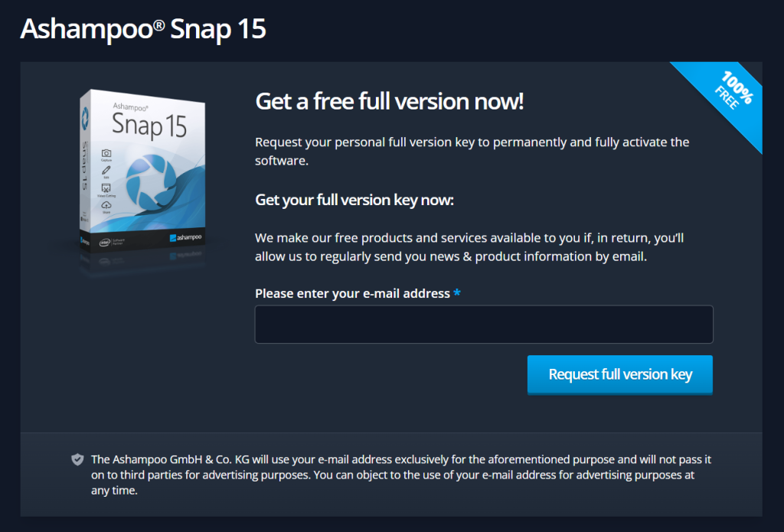Click the Request full version key button
784x532 pixels.
[620, 375]
